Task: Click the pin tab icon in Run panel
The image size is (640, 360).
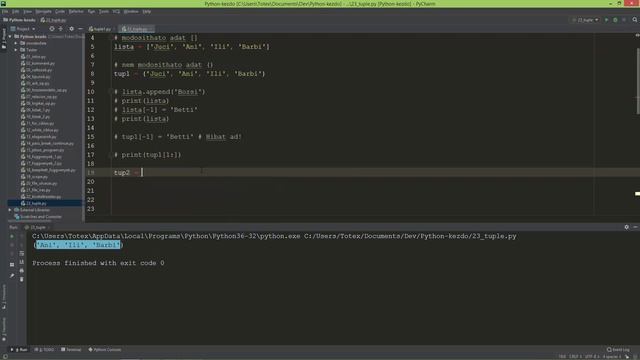Action: (12, 276)
